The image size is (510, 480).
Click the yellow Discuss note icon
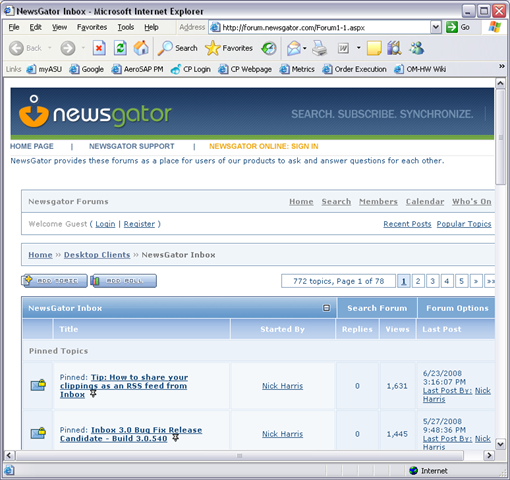click(374, 48)
